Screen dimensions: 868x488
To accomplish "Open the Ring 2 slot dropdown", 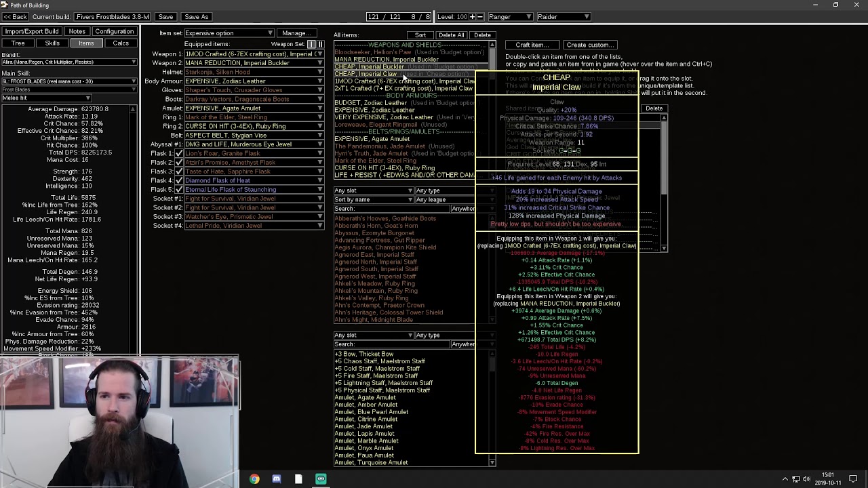I will [254, 126].
